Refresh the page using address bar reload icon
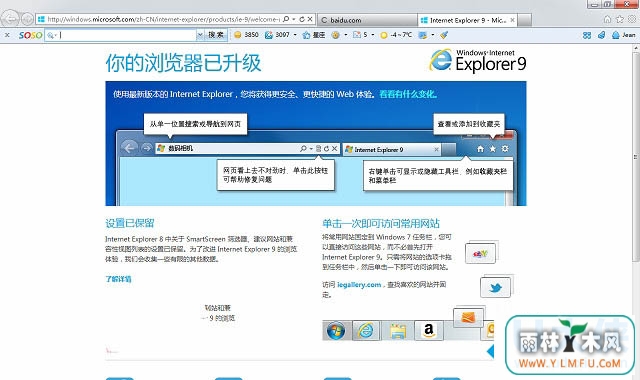The image size is (640, 380). coord(302,19)
